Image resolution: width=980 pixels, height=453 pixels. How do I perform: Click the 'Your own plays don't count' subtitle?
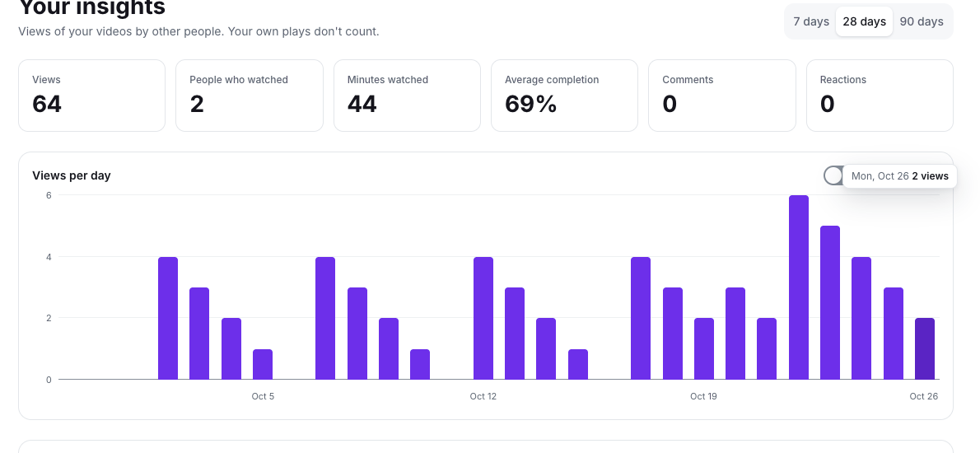pos(304,31)
